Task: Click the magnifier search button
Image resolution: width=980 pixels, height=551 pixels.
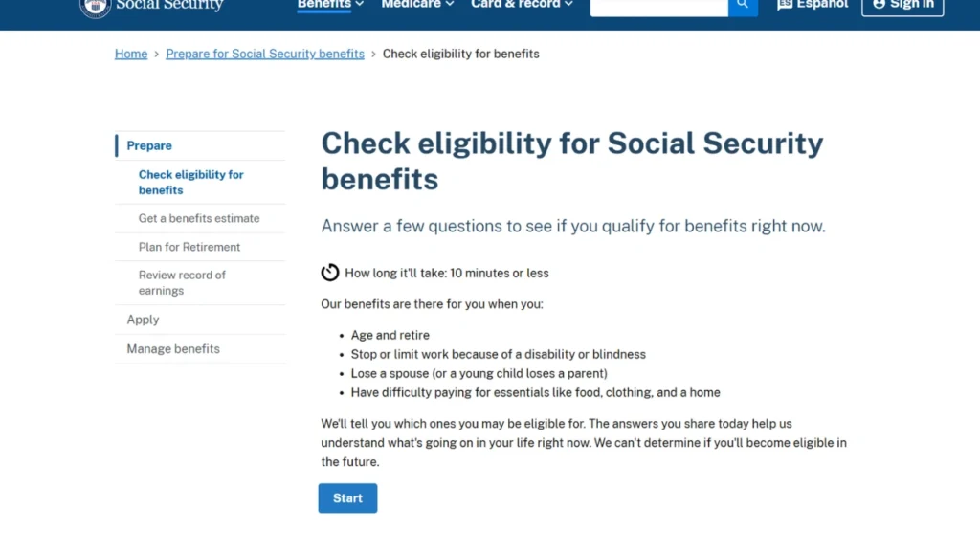Action: point(743,6)
